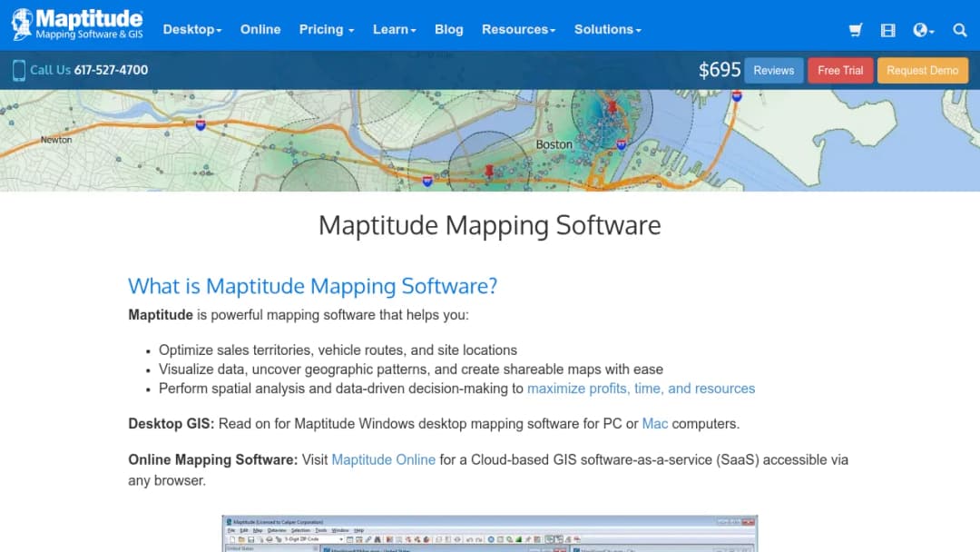Open the globe language selector
Image resolution: width=980 pixels, height=552 pixels.
coord(923,30)
